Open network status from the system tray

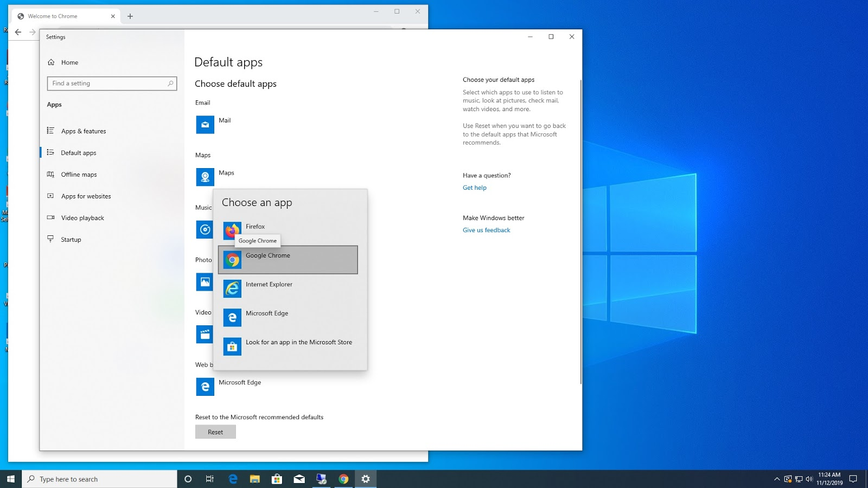(x=799, y=479)
